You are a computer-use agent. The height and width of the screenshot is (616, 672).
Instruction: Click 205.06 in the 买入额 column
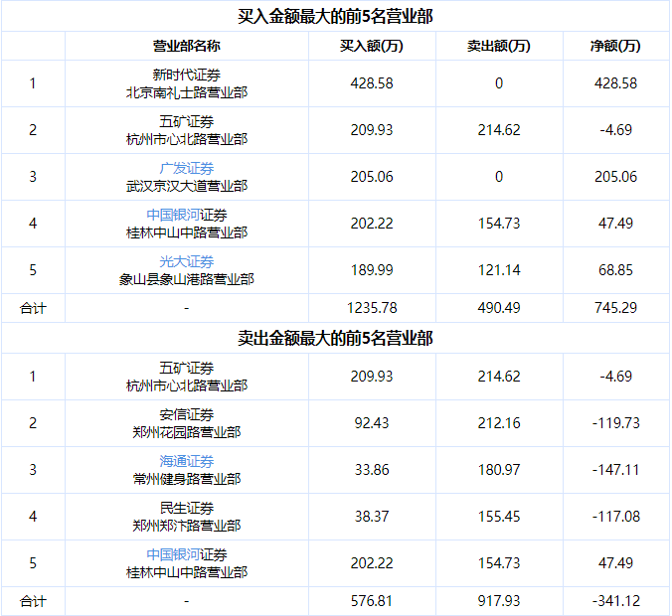[x=372, y=177]
